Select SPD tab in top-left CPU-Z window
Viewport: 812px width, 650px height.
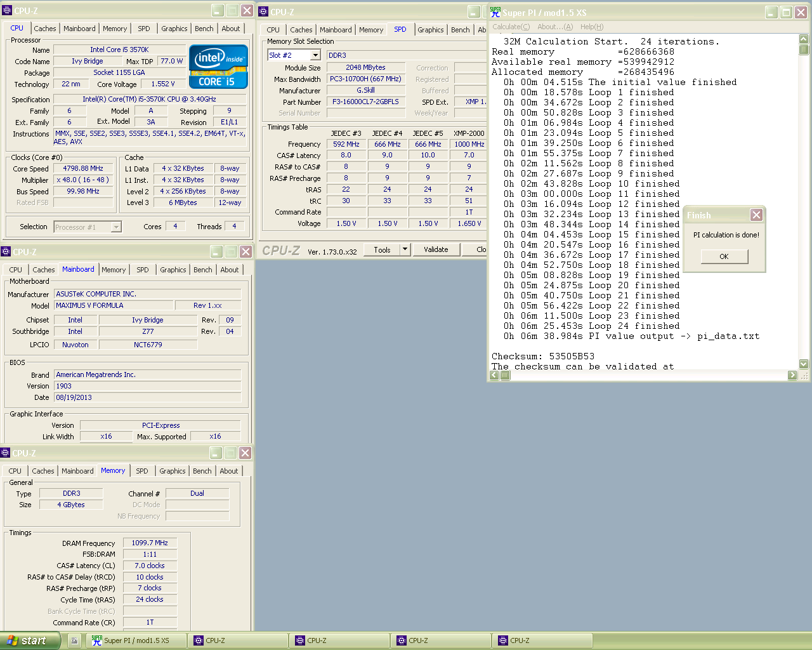[144, 29]
